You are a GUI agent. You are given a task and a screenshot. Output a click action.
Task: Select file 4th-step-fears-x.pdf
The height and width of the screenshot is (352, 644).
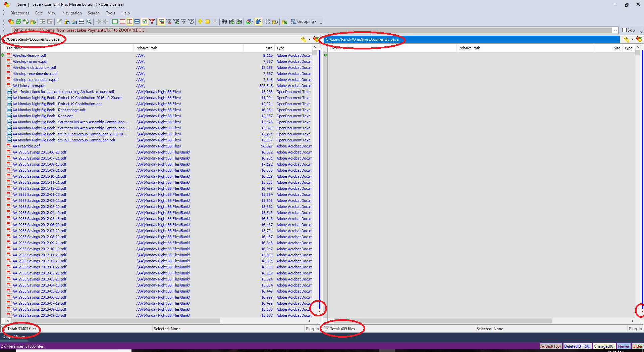[30, 55]
